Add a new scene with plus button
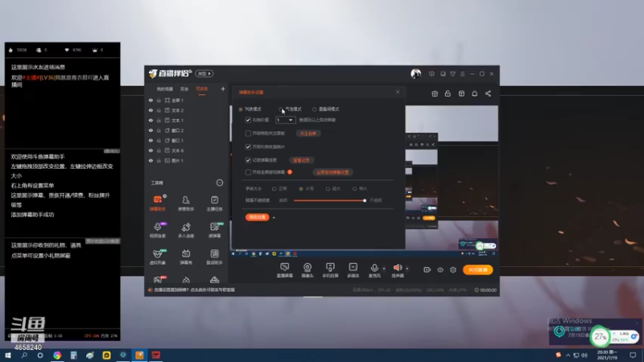Viewport: 644px width, 362px height. pos(223,88)
